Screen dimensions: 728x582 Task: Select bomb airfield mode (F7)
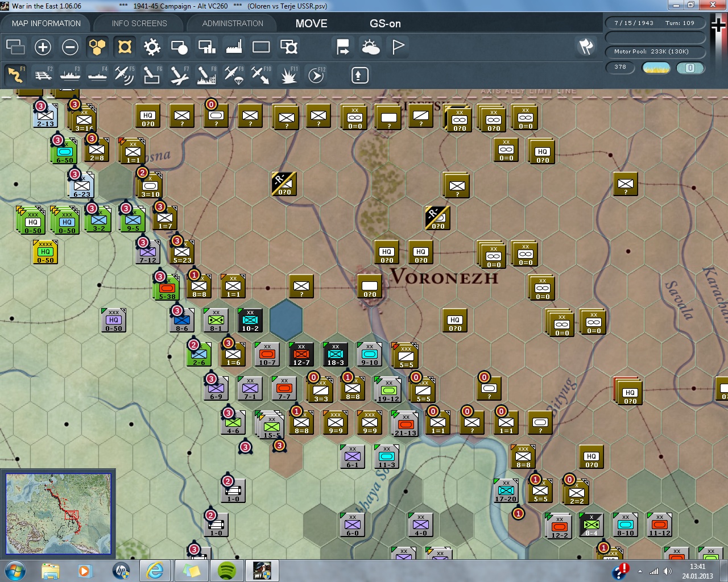coord(179,75)
